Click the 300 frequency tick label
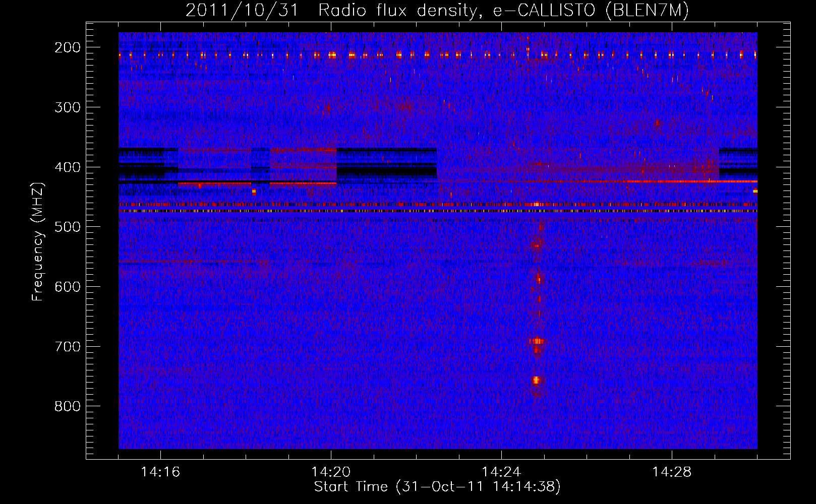Screen dimensions: 816x504 coord(68,107)
